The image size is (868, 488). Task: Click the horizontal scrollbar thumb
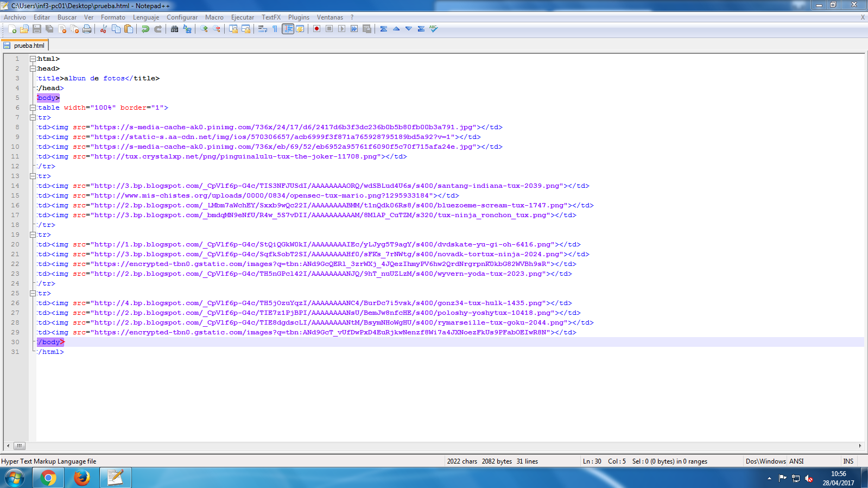[x=19, y=446]
